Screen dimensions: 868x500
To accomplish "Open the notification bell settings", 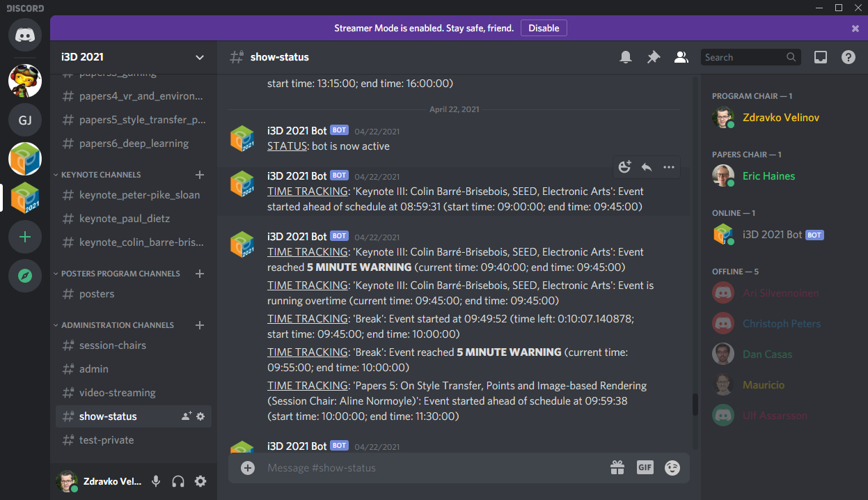I will point(626,57).
